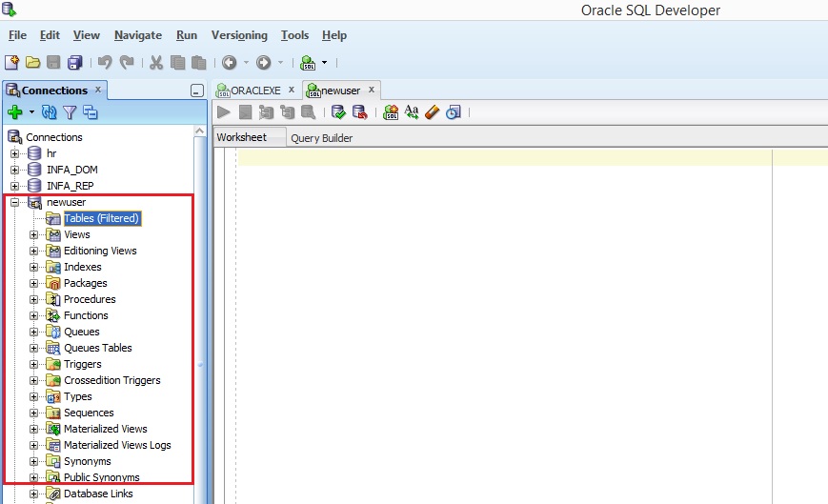Apply filter in Connections panel
Screen dimensions: 828x504
[70, 111]
